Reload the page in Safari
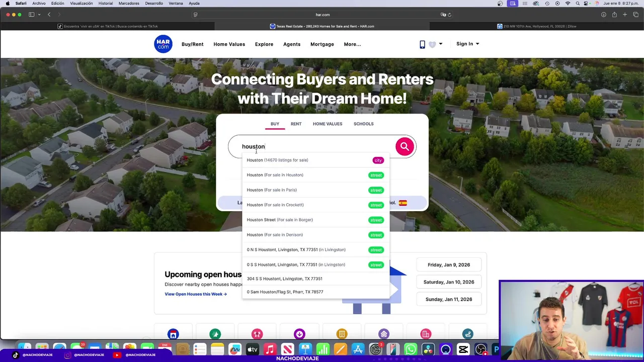 [x=449, y=15]
